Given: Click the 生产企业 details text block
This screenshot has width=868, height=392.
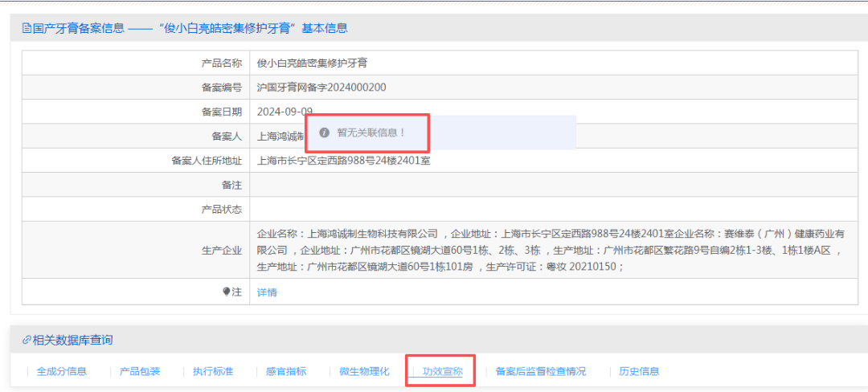Looking at the screenshot, I should 551,250.
